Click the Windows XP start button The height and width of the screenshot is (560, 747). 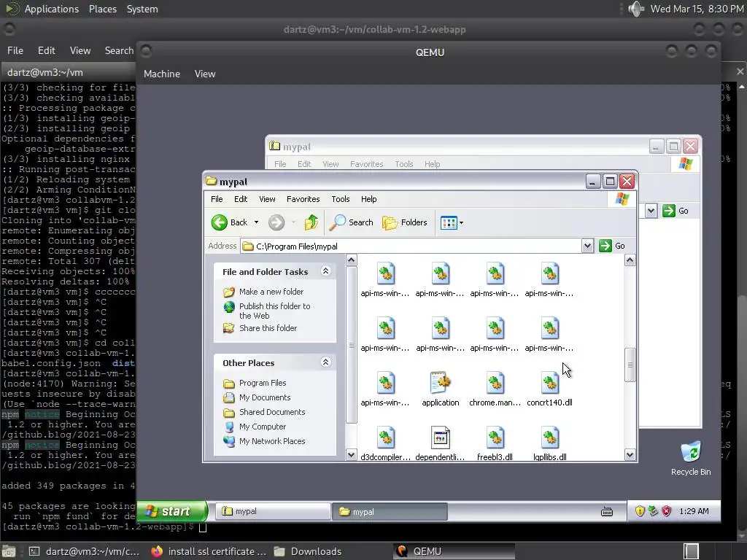pos(172,511)
